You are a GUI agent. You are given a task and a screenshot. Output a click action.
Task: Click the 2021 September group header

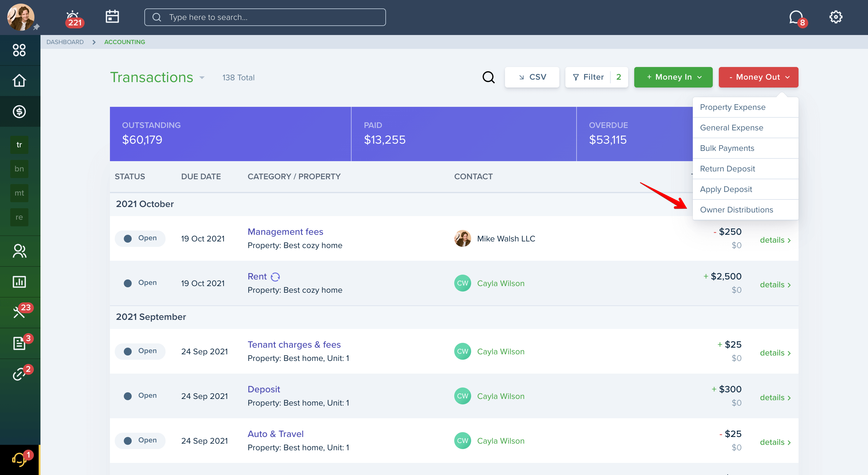[x=151, y=317]
